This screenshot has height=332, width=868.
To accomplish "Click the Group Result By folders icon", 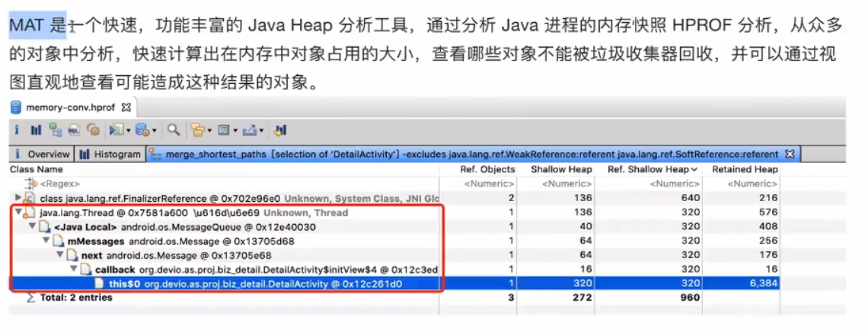I will 198,129.
